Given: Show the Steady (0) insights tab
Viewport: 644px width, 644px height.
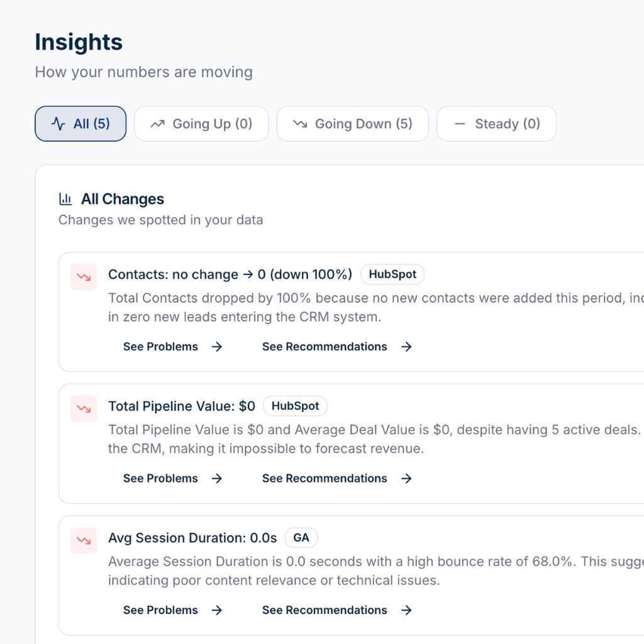Looking at the screenshot, I should 496,124.
